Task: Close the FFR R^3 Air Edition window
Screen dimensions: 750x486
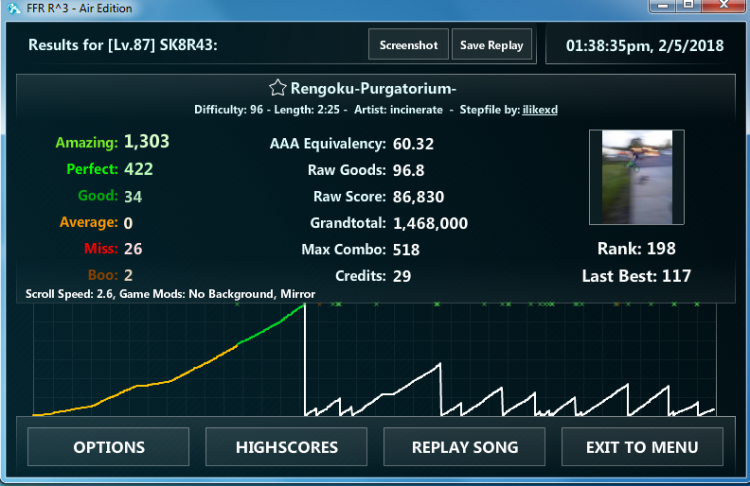Action: click(725, 6)
